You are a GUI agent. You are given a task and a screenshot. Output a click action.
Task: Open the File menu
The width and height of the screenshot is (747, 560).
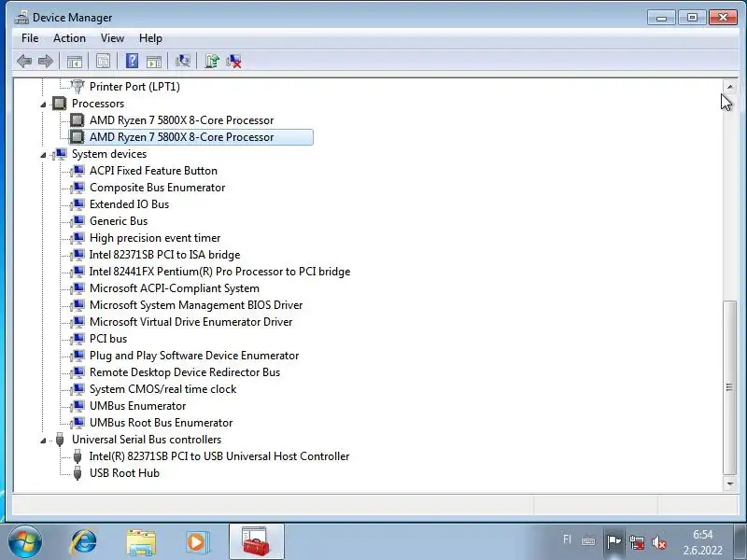pos(30,38)
